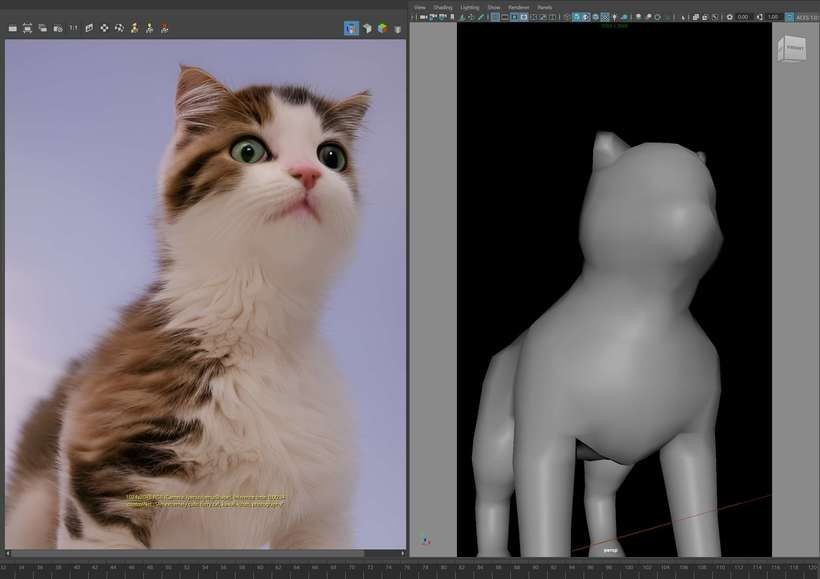Click the first icon in image viewer toolbar

pos(13,28)
